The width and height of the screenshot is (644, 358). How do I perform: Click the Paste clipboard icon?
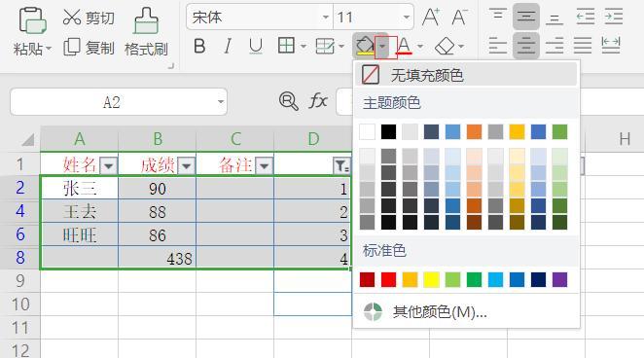click(x=32, y=20)
